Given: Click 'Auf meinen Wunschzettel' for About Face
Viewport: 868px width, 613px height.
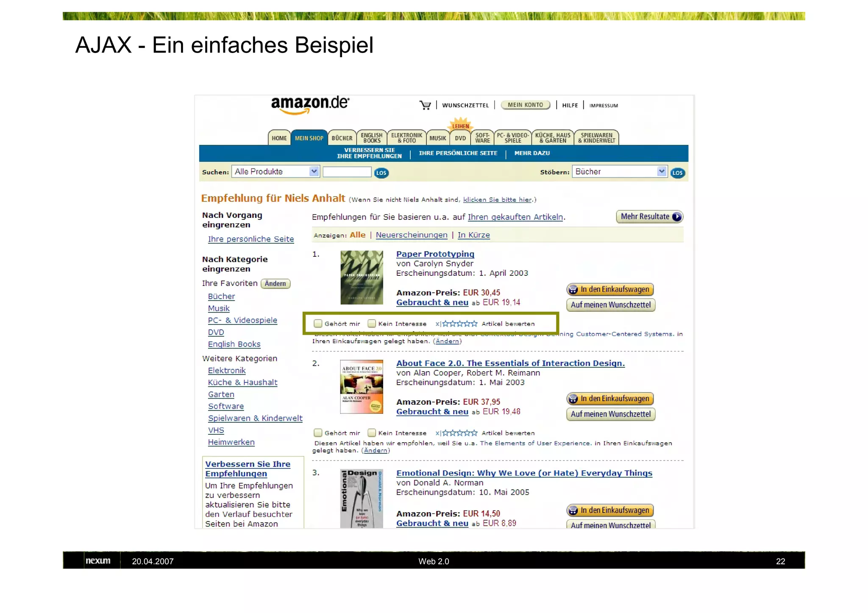Looking at the screenshot, I should 611,414.
